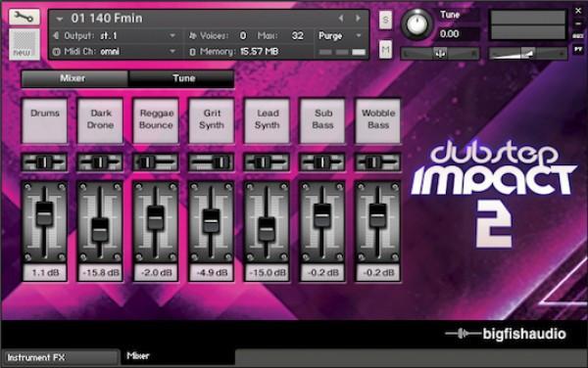Click the Tune value 0.00 field

pos(459,34)
